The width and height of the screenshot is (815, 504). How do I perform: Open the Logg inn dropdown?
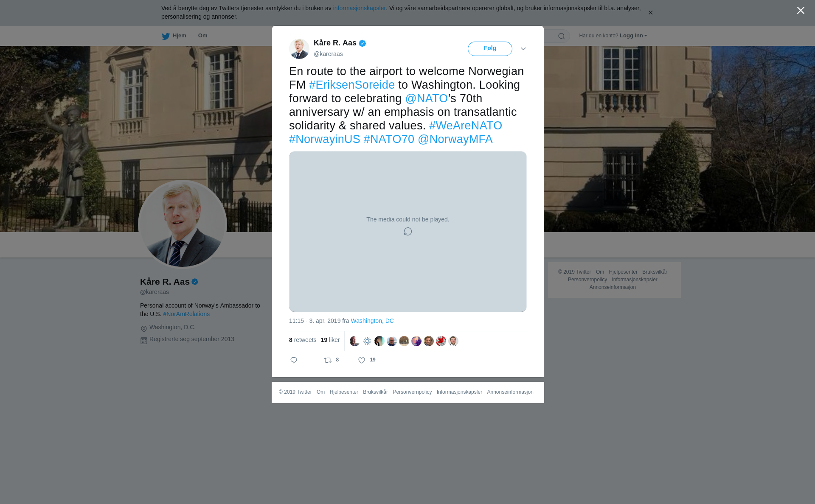633,36
